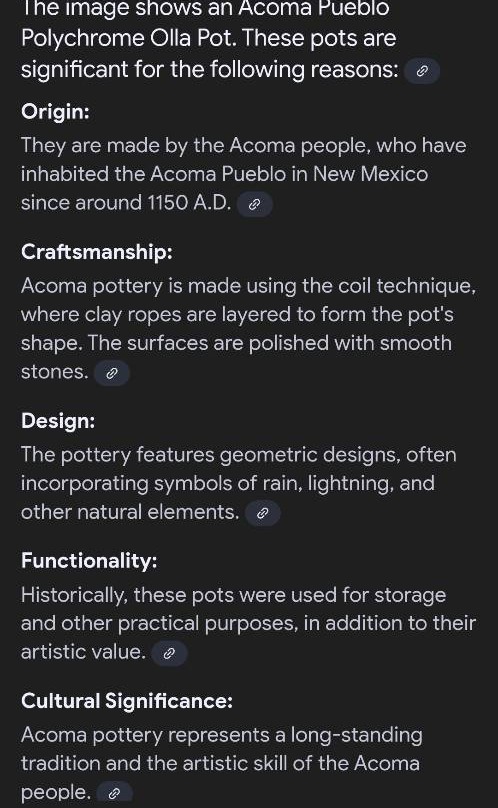Click the text line mentioning 'coil technique'
The image size is (498, 808).
pos(248,285)
